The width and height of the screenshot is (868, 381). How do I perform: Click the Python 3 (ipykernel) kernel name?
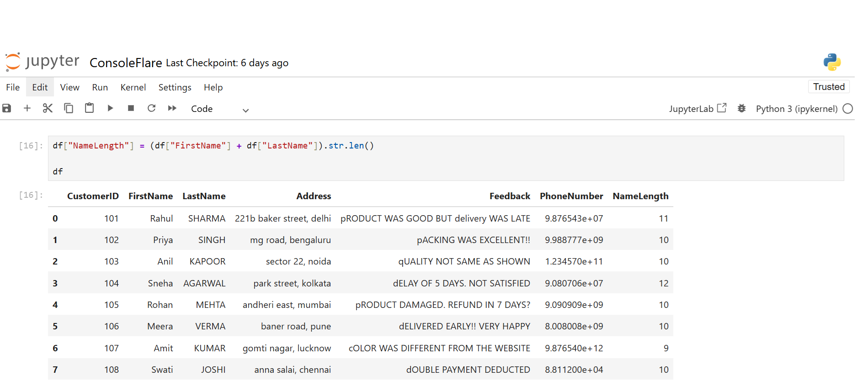797,109
